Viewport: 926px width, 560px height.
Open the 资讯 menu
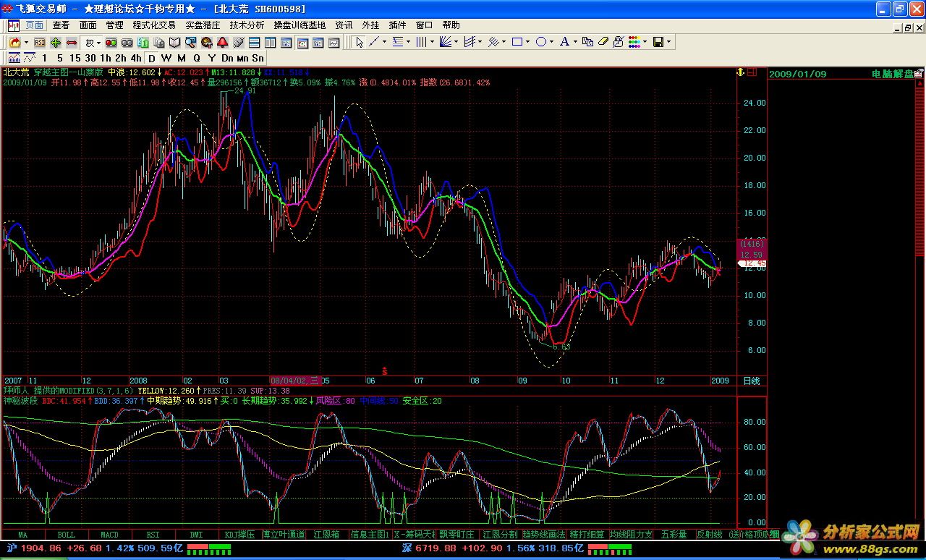click(x=344, y=25)
